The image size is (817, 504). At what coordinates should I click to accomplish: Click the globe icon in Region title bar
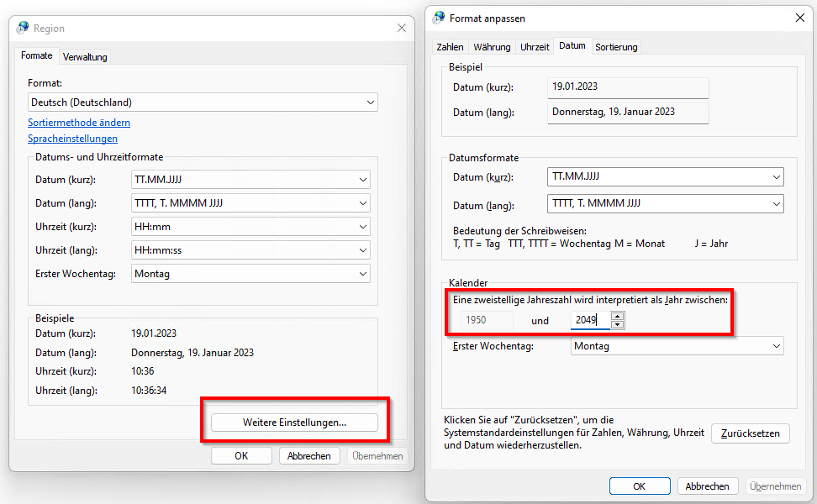[23, 28]
